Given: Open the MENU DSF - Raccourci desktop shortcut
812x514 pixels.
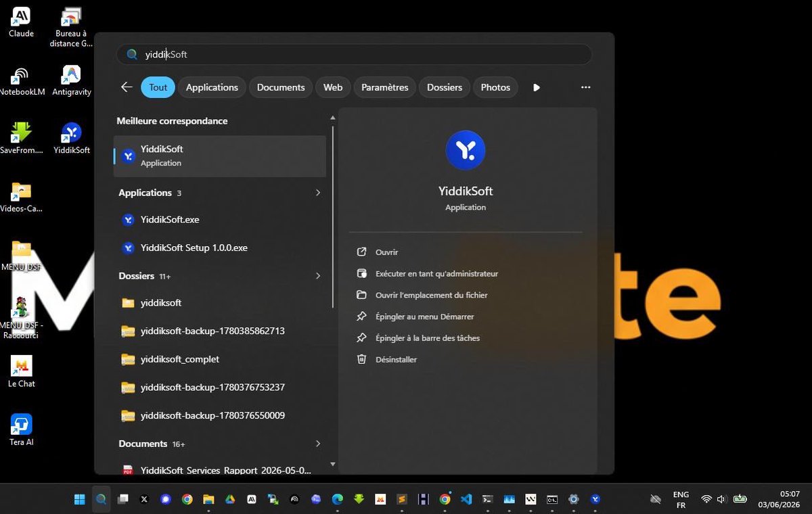Looking at the screenshot, I should click(x=21, y=318).
